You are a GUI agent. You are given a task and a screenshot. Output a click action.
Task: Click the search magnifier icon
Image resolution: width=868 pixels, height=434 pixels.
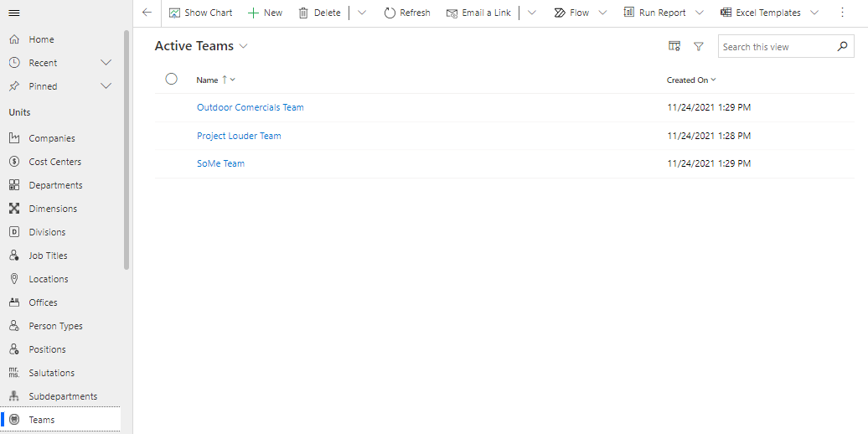(842, 47)
